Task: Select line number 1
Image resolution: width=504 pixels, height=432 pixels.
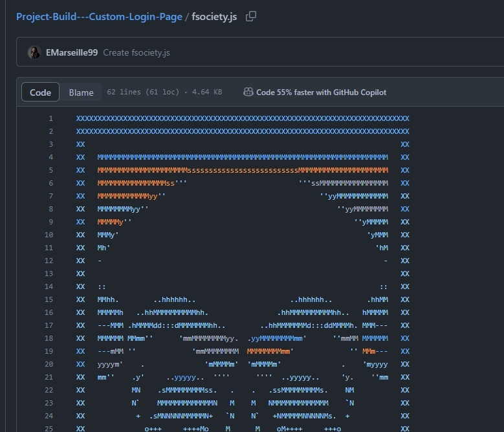Action: (x=50, y=118)
